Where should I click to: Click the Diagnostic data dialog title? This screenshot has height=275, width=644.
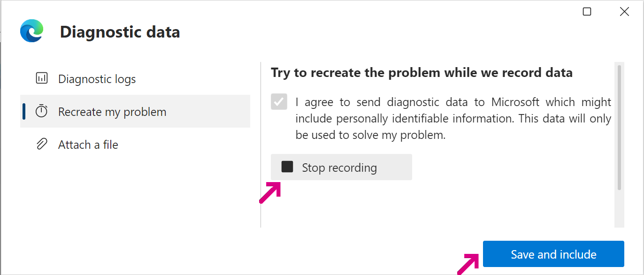[120, 32]
